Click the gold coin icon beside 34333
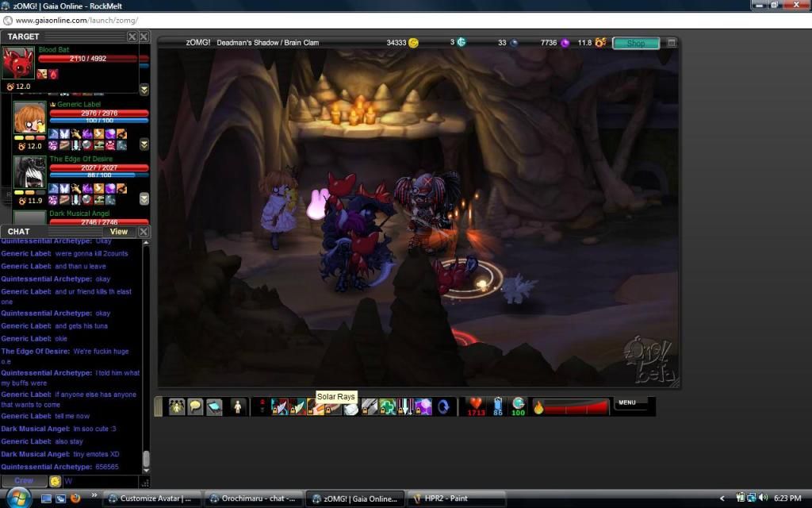The width and height of the screenshot is (812, 508). (413, 43)
